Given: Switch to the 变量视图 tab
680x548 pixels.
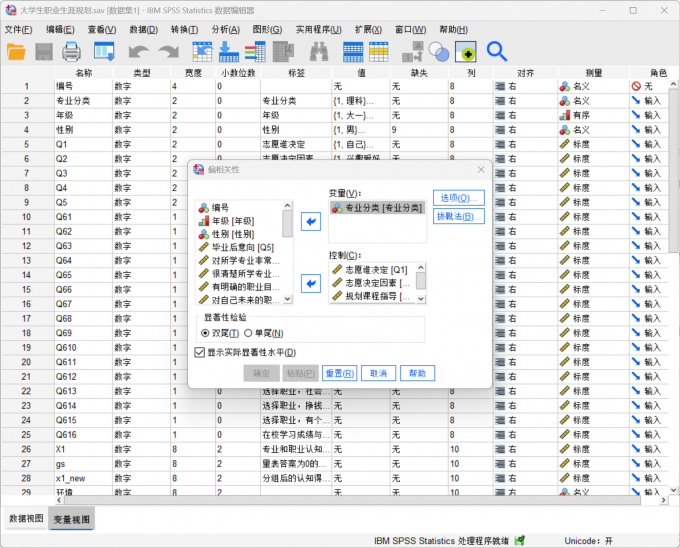Looking at the screenshot, I should coord(72,519).
